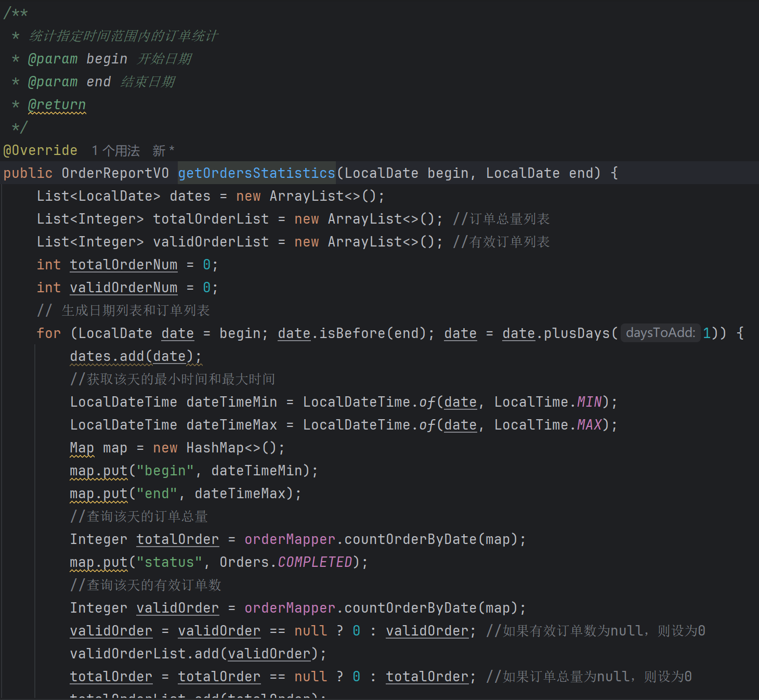Click the validOrderList variable in its declaration
Screen dimensions: 759x700
click(x=211, y=242)
